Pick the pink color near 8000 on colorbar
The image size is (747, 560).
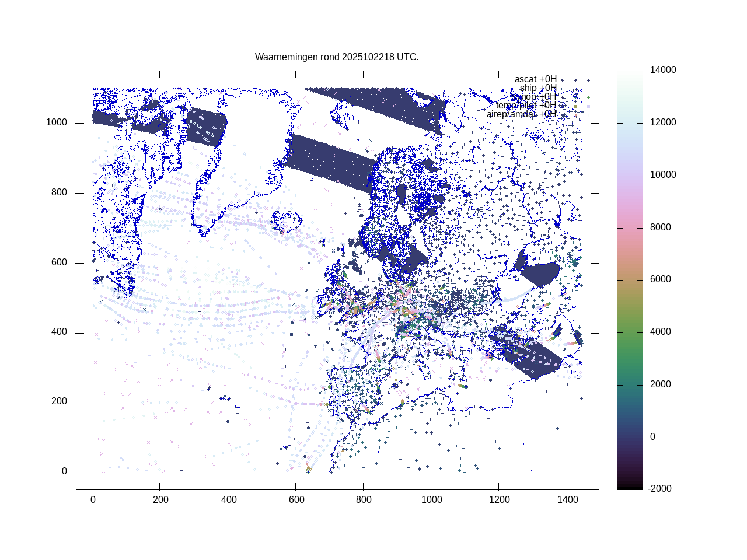(630, 228)
